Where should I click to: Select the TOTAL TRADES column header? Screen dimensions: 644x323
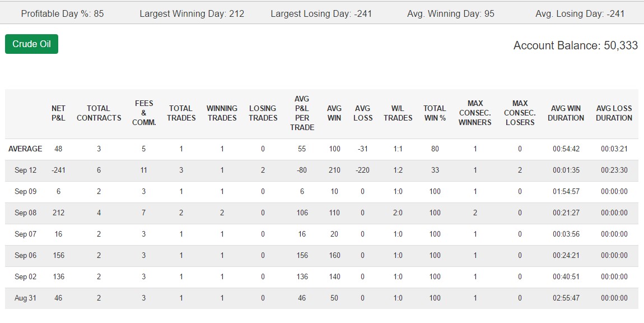pos(181,113)
